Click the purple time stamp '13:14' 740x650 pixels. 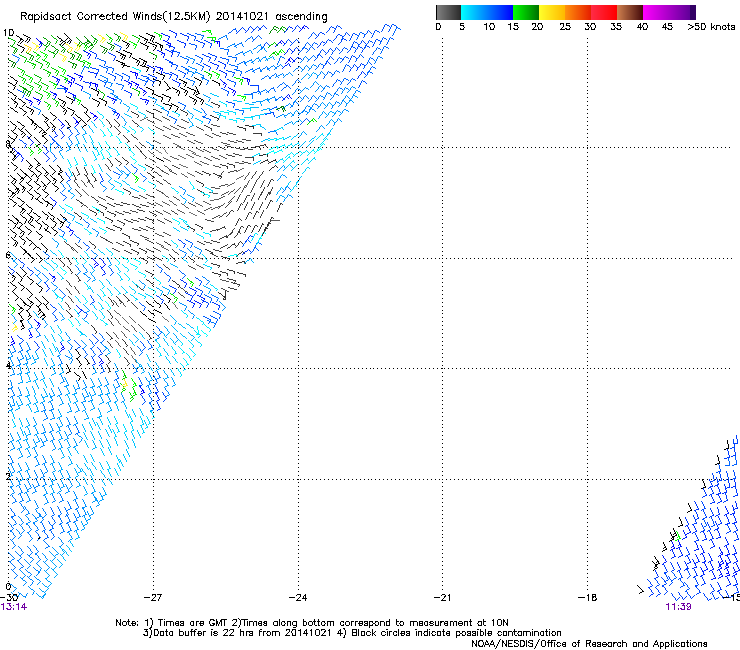pos(14,607)
